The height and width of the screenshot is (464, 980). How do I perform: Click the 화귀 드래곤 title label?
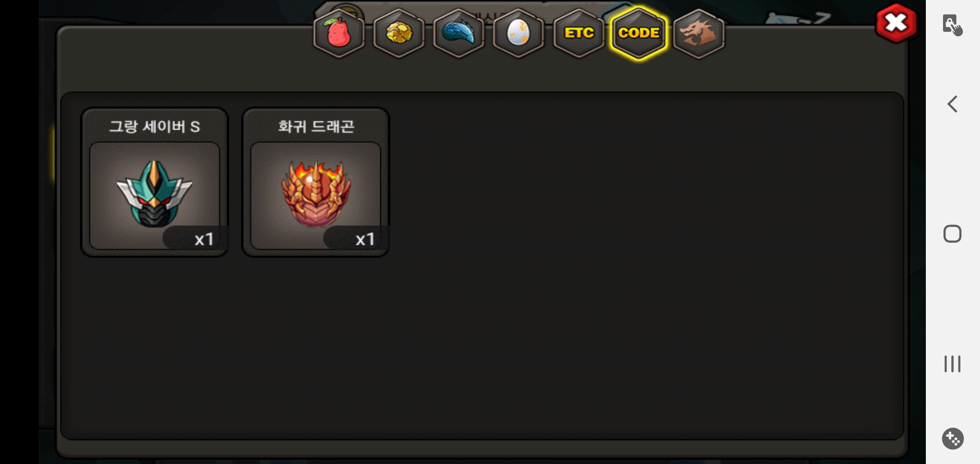pyautogui.click(x=316, y=126)
